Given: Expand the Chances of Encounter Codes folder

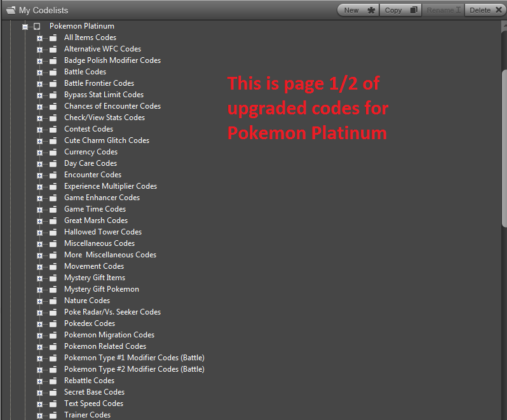Looking at the screenshot, I should click(x=39, y=107).
